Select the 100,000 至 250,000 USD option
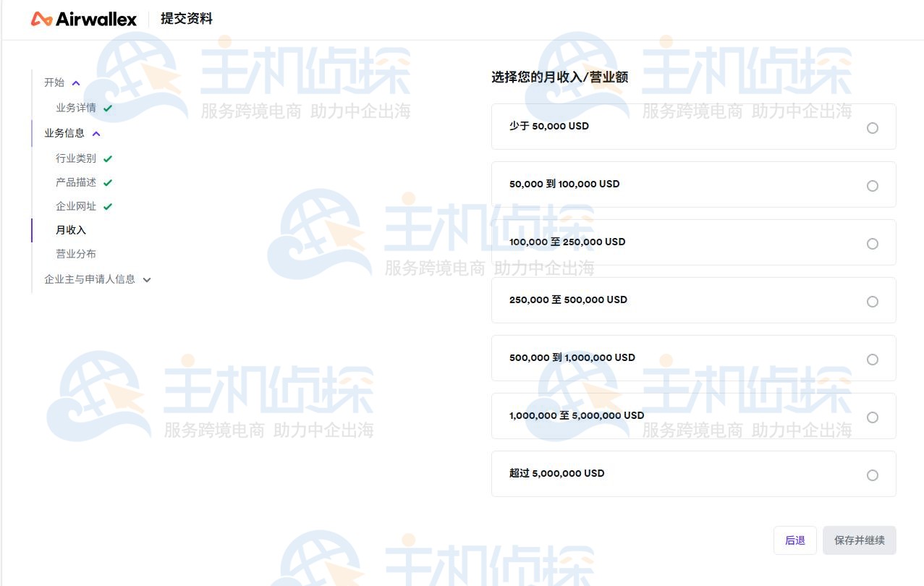This screenshot has height=586, width=924. (x=872, y=243)
